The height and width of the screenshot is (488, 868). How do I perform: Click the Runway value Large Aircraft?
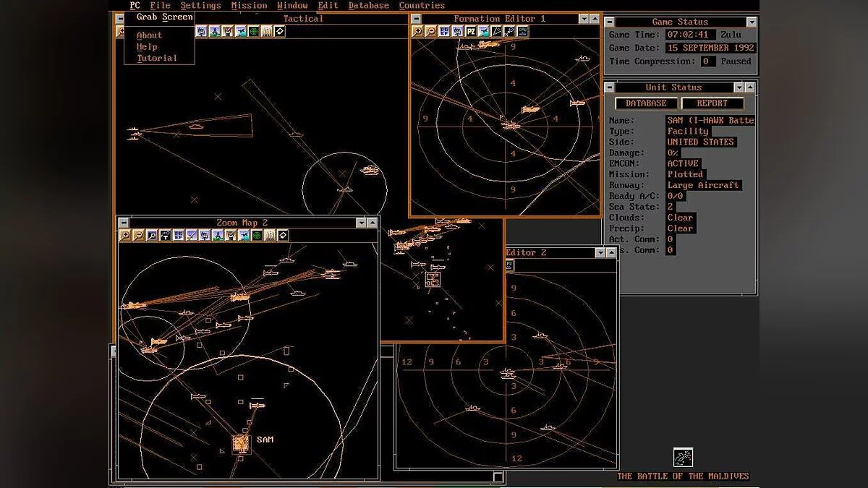(703, 185)
